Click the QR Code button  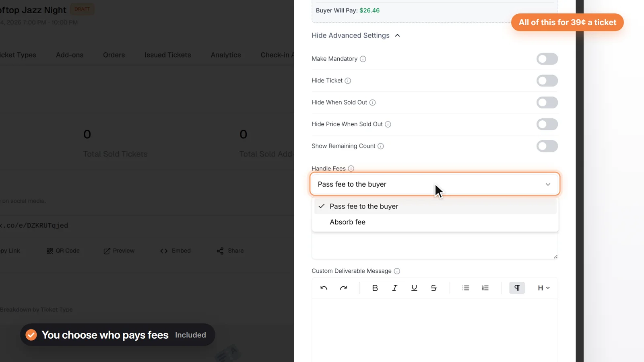pos(63,251)
